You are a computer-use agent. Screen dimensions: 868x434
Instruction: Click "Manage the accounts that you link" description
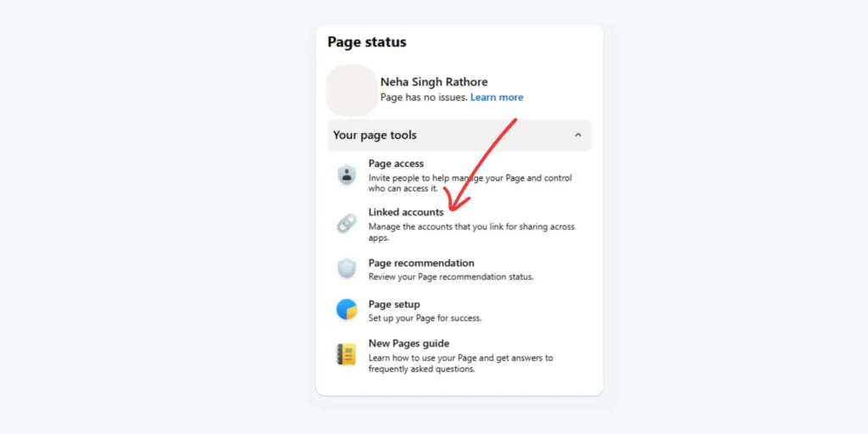471,232
